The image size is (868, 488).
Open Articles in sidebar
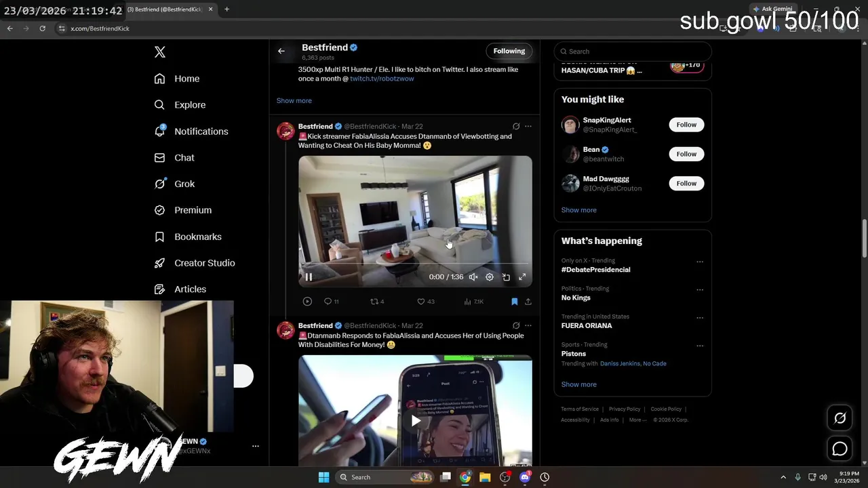point(180,289)
